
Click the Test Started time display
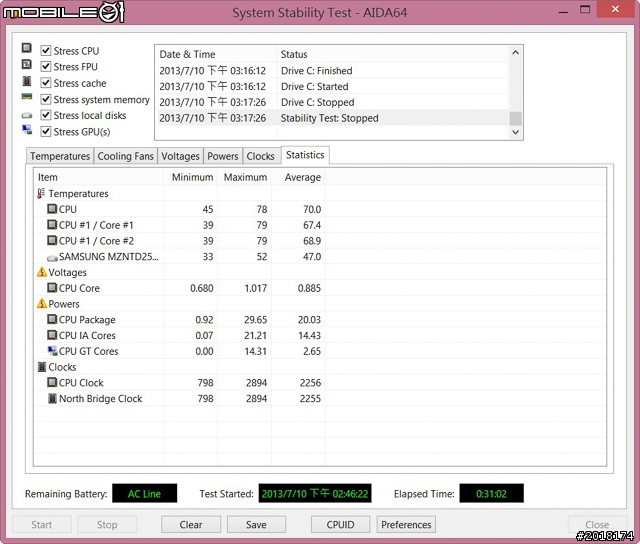(x=315, y=494)
